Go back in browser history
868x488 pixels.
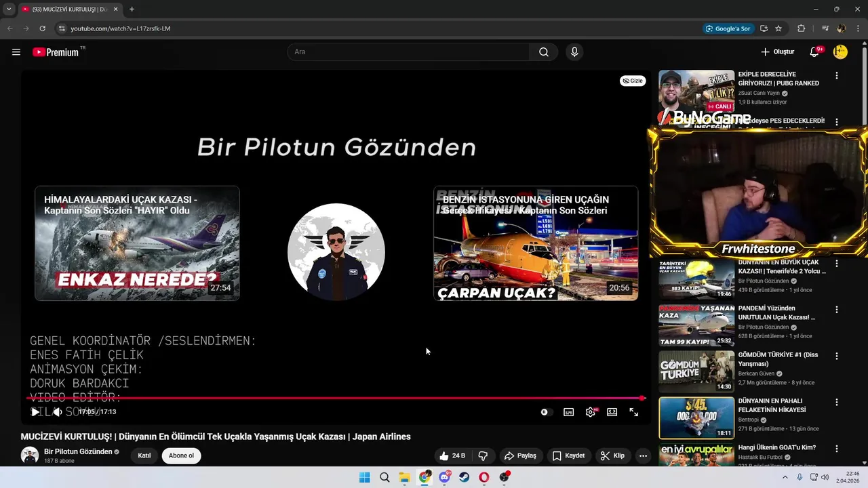click(x=9, y=28)
